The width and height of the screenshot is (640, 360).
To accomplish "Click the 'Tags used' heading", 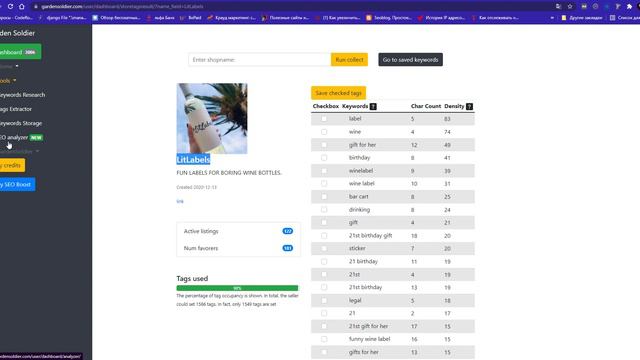I will click(x=192, y=278).
